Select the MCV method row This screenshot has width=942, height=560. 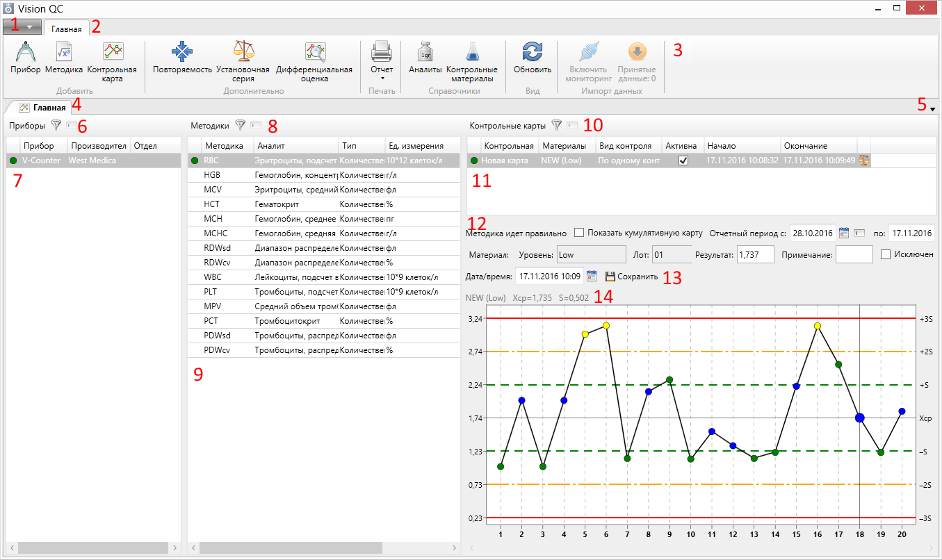pos(324,190)
